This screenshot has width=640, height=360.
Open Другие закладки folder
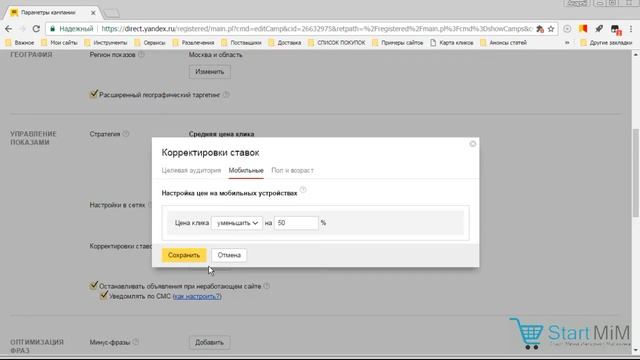(606, 42)
